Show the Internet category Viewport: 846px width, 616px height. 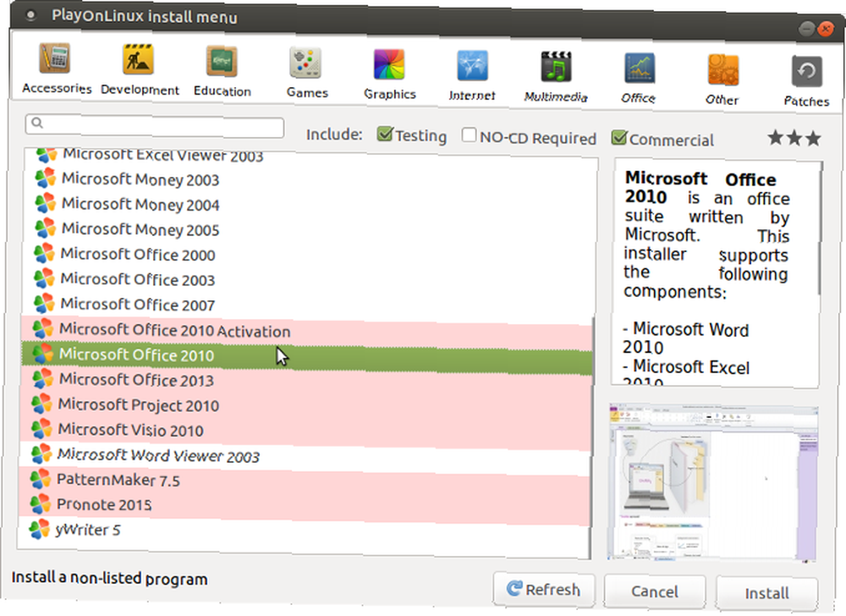[x=472, y=76]
